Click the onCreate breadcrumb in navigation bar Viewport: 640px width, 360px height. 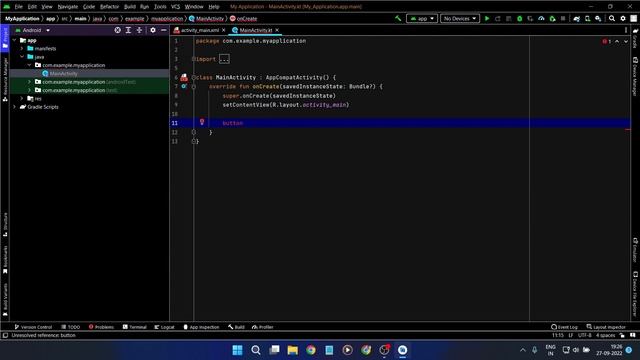point(244,18)
